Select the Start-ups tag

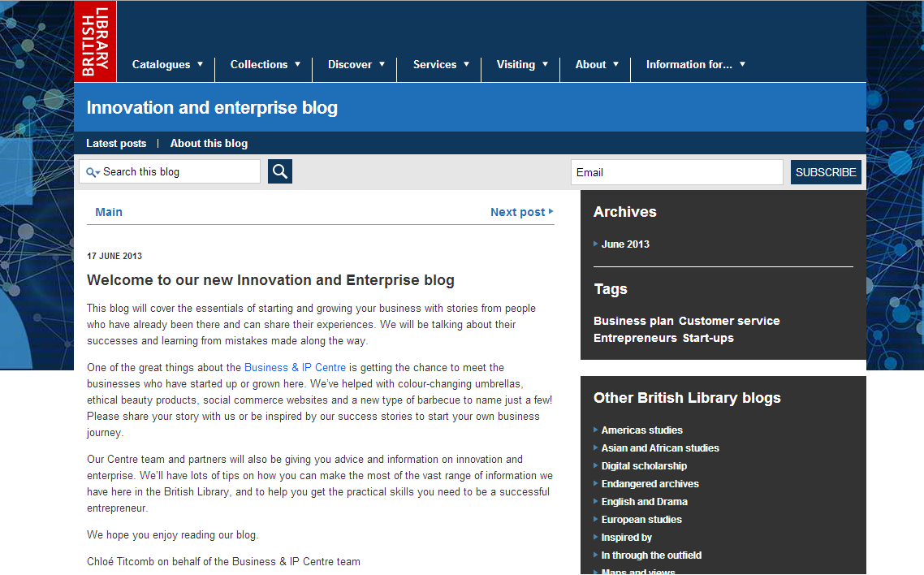click(708, 338)
